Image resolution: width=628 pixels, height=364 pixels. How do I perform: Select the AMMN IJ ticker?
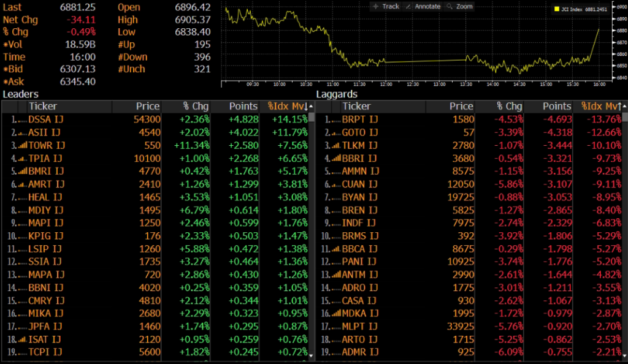(361, 172)
